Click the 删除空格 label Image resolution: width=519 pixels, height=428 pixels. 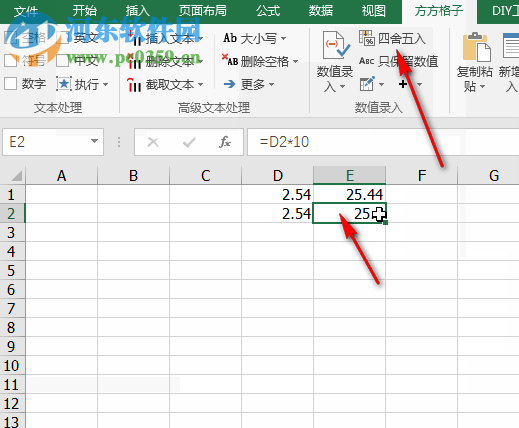(265, 61)
